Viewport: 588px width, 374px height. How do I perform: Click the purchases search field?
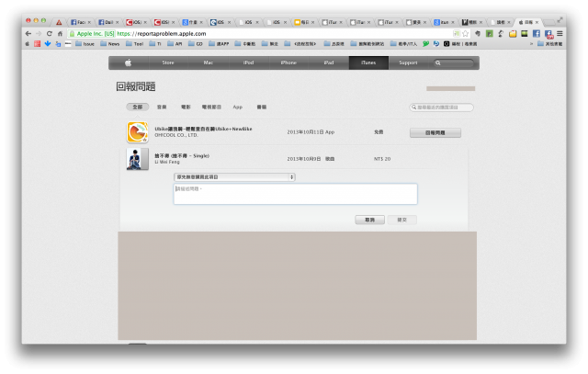(x=441, y=108)
